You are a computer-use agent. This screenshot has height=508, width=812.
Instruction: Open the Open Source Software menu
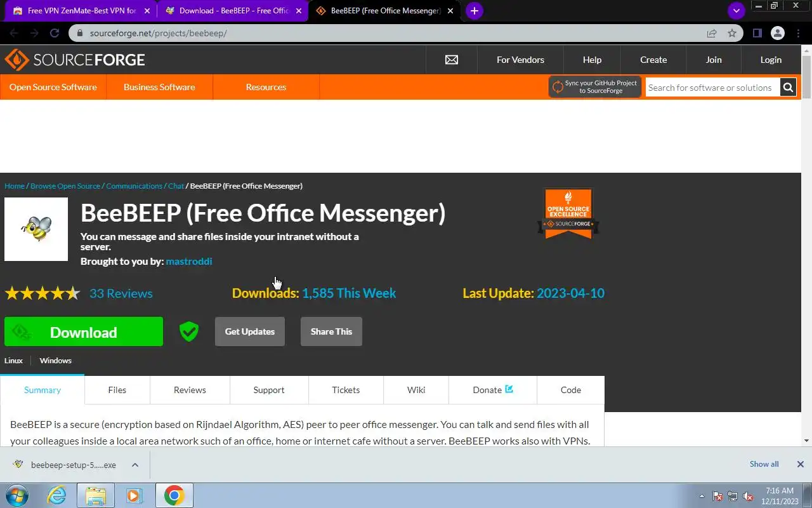click(x=53, y=87)
